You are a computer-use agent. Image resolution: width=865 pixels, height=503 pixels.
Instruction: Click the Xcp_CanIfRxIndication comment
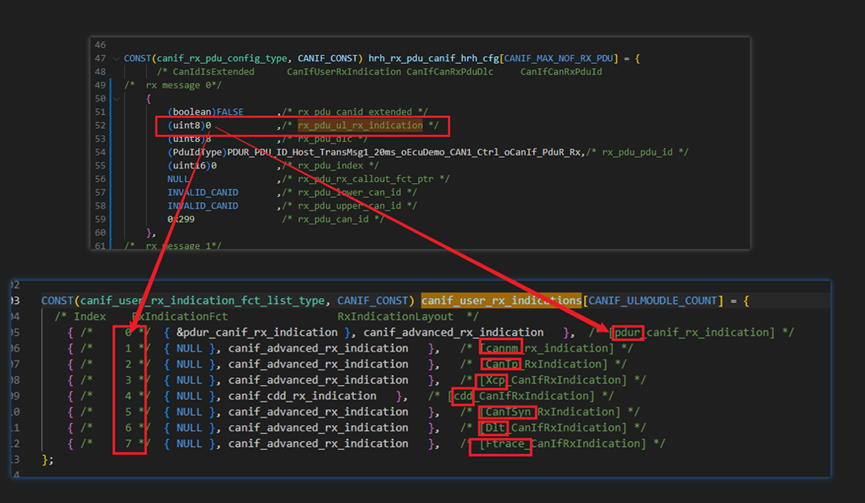point(551,381)
